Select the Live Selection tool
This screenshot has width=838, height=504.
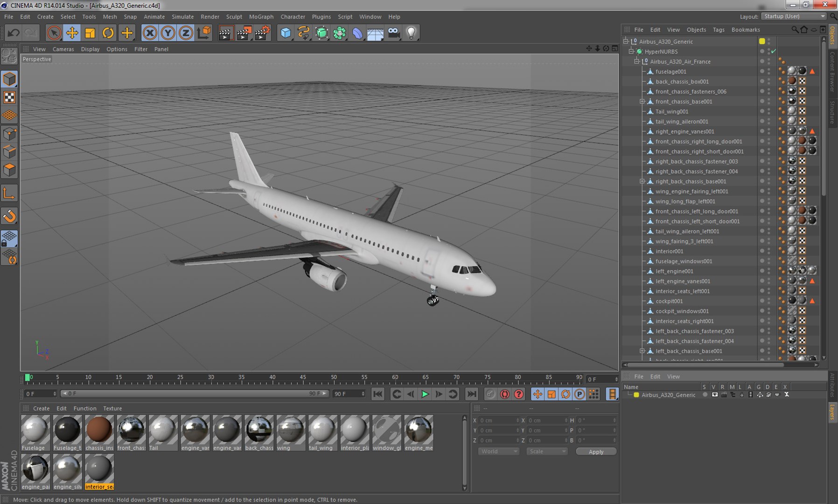(54, 33)
